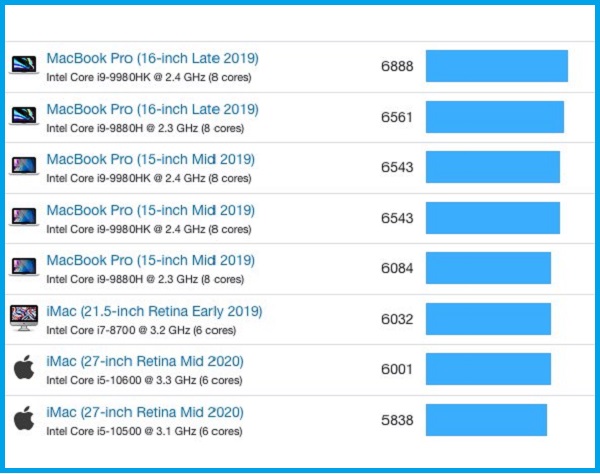Click the score value 6032
The image size is (600, 474).
coord(397,318)
